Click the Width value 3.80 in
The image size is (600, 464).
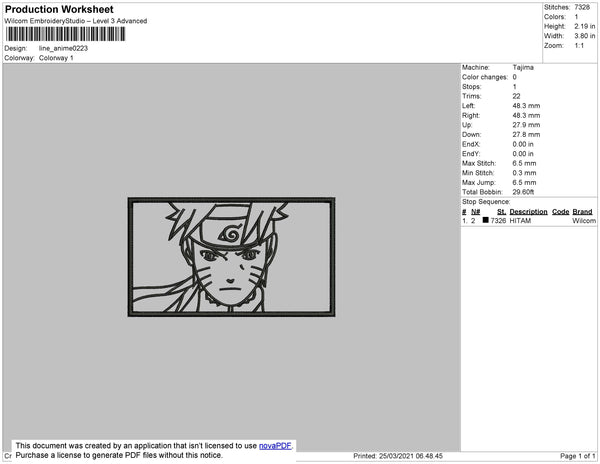click(585, 36)
